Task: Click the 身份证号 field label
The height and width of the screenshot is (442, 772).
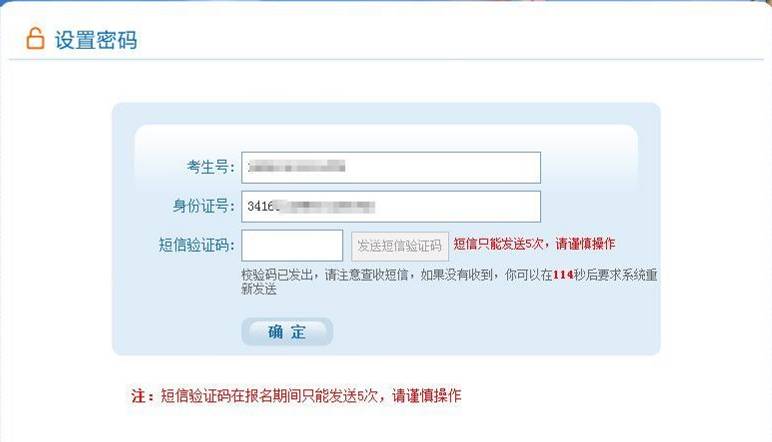Action: click(x=203, y=206)
